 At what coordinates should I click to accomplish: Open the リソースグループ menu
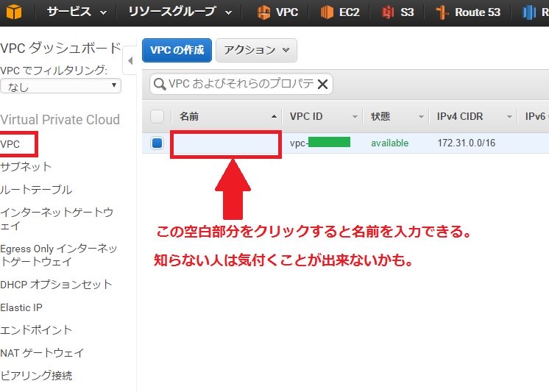click(x=180, y=12)
